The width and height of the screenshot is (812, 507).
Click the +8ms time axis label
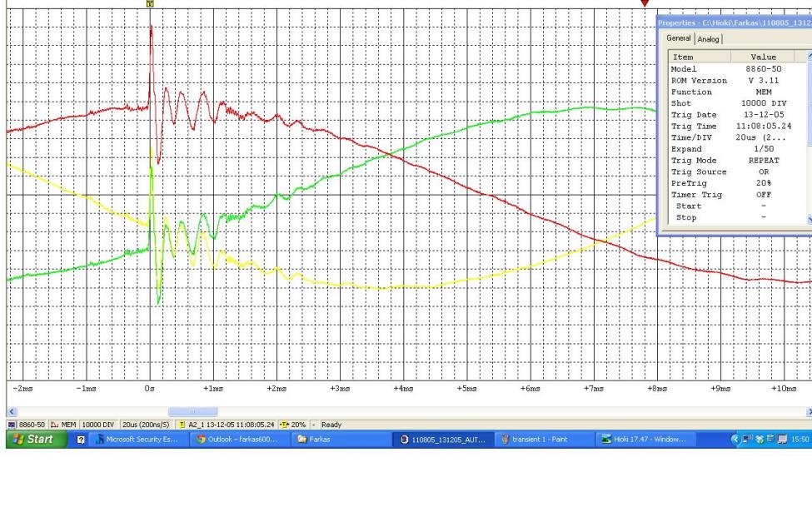point(656,388)
